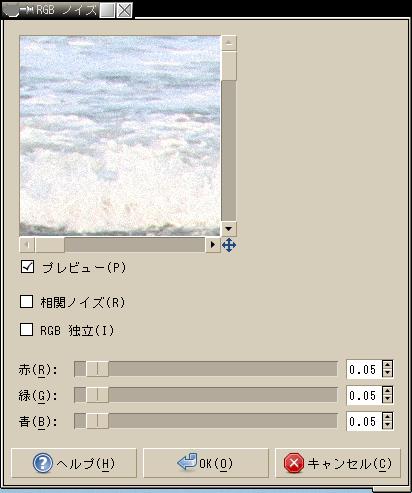Click the preview vertical scrollbar up arrow

click(229, 43)
